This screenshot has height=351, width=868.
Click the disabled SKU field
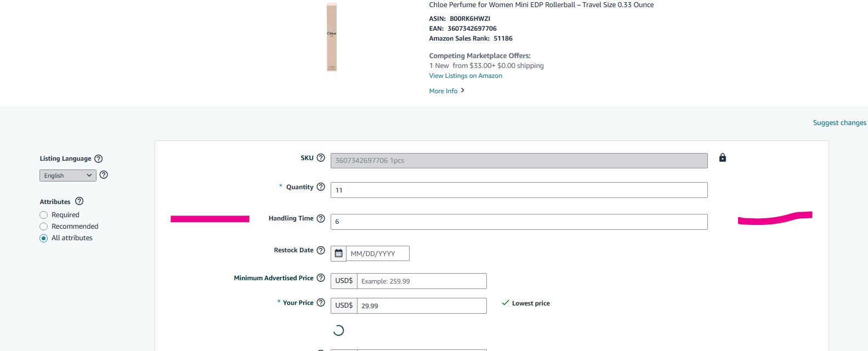point(519,161)
